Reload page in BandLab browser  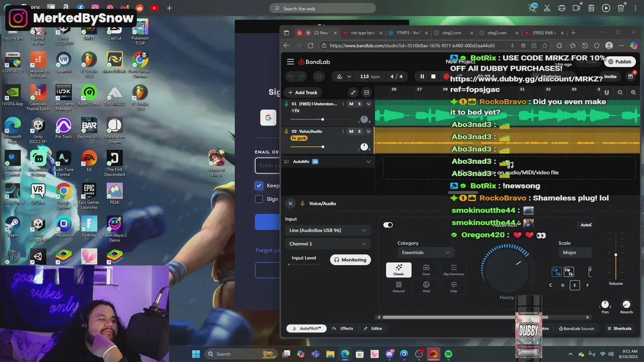tap(310, 46)
